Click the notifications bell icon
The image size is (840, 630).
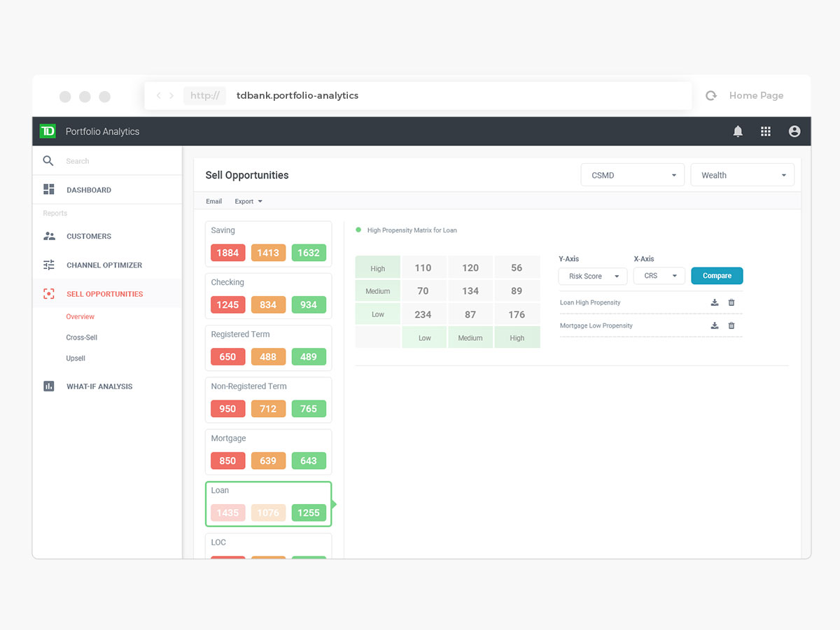pyautogui.click(x=738, y=132)
